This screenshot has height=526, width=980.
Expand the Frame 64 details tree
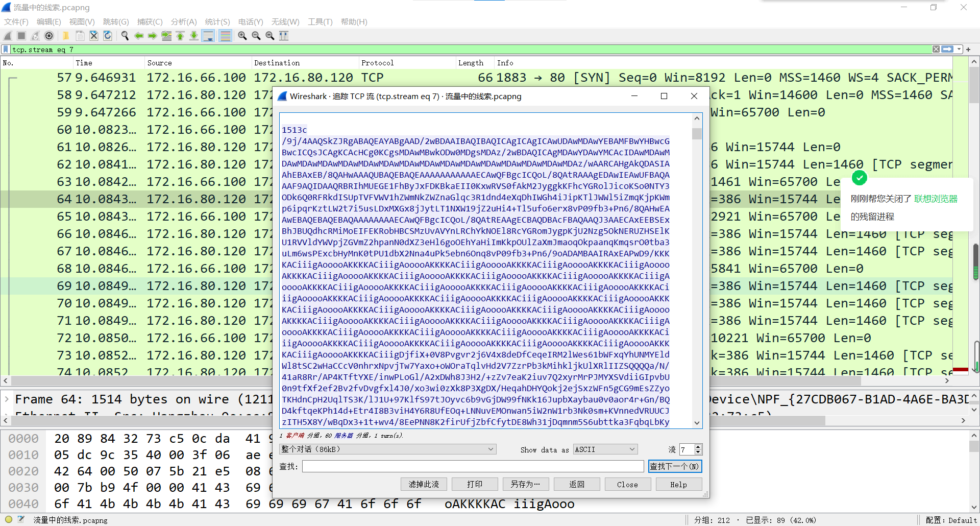coord(7,399)
